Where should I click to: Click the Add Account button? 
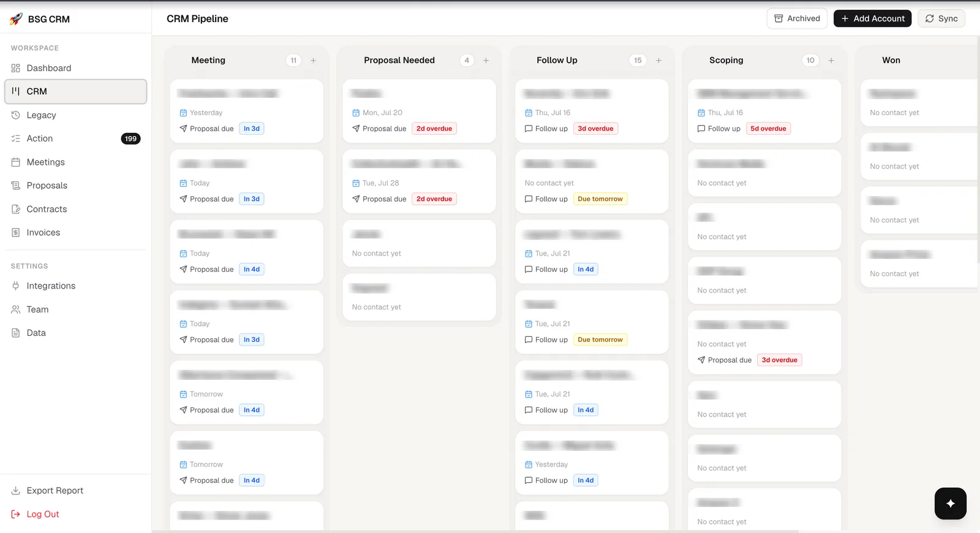pyautogui.click(x=872, y=18)
